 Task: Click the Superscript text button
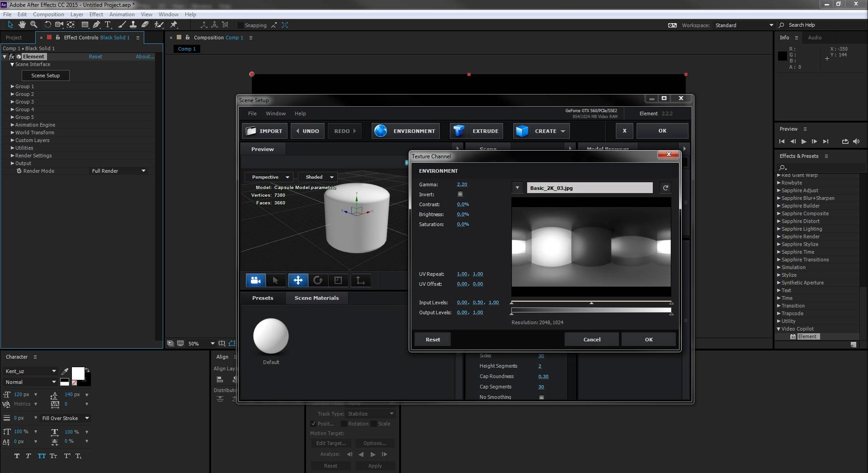(67, 456)
